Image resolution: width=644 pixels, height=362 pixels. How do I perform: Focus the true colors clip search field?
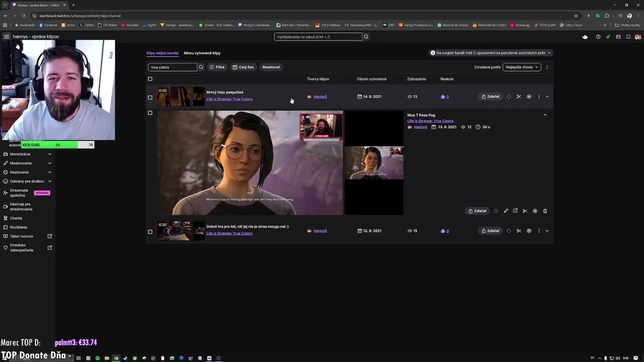coord(172,67)
